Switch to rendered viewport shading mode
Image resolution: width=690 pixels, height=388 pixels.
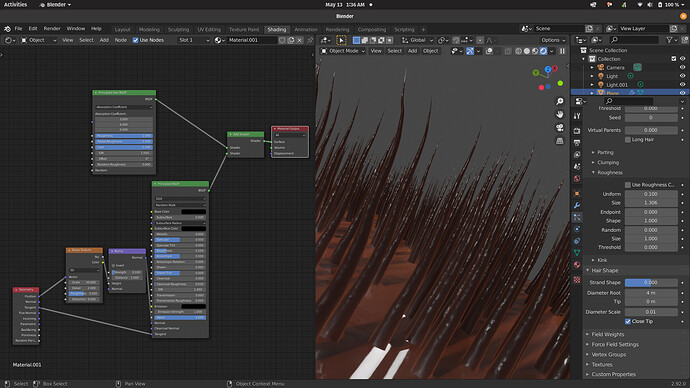click(x=543, y=51)
